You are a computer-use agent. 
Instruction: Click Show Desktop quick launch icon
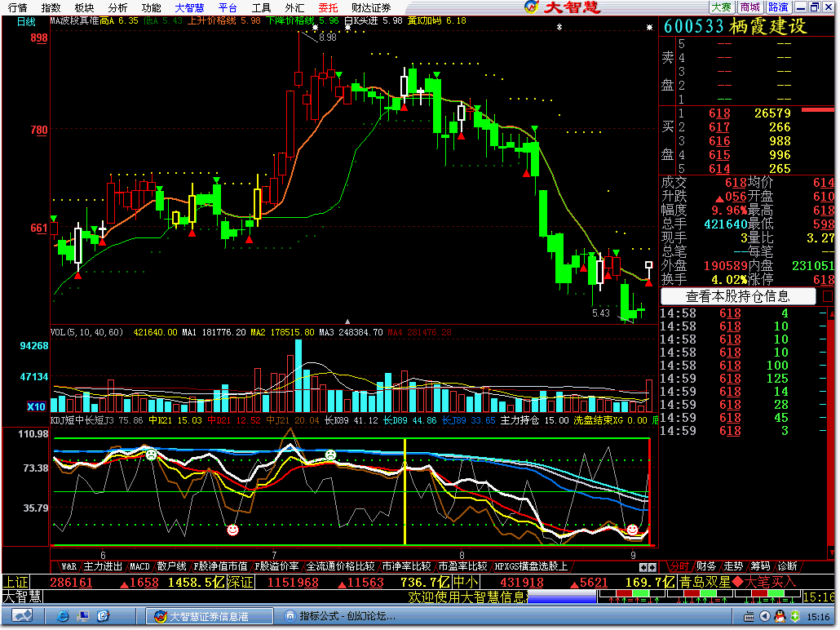point(83,616)
